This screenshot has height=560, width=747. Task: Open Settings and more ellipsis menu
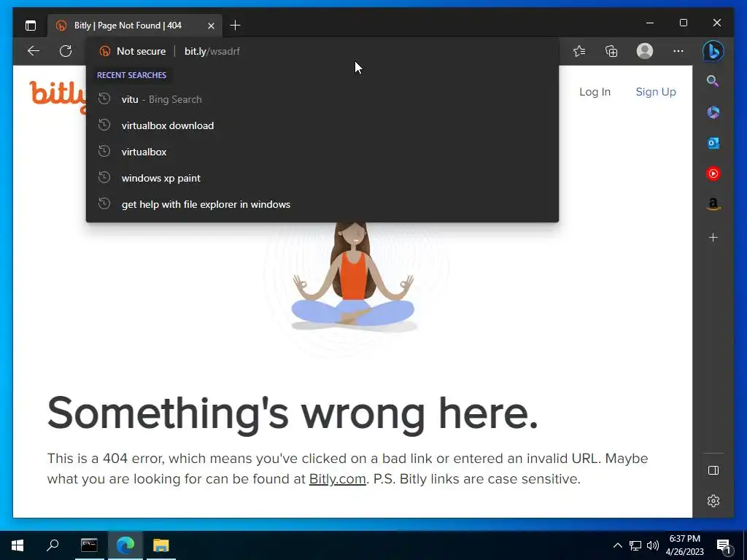[678, 51]
